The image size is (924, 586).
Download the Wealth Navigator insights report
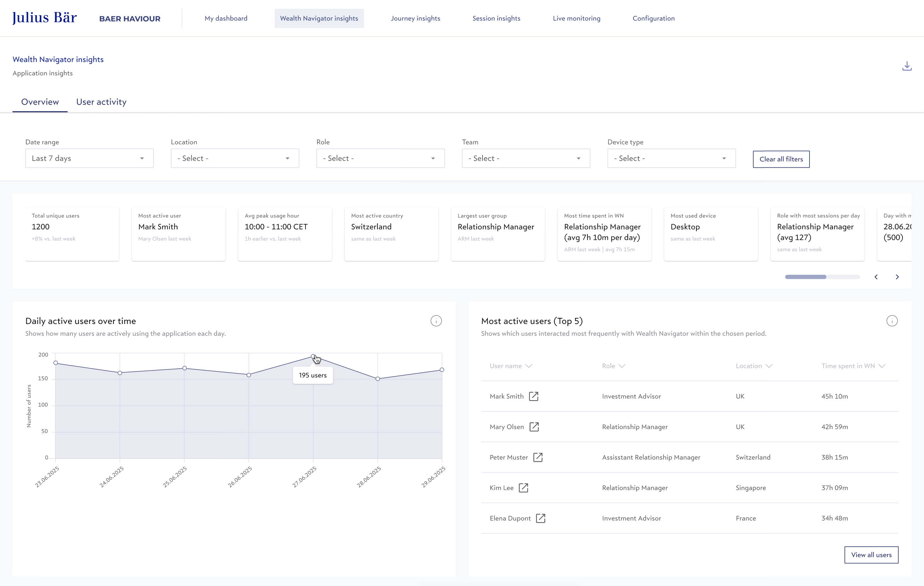click(907, 66)
